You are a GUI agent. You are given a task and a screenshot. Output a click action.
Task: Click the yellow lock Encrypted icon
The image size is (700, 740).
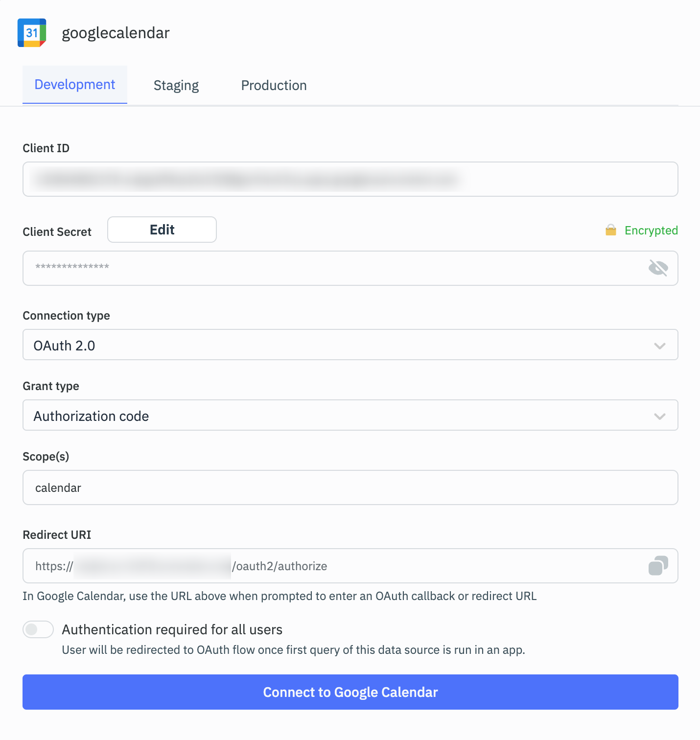tap(610, 230)
